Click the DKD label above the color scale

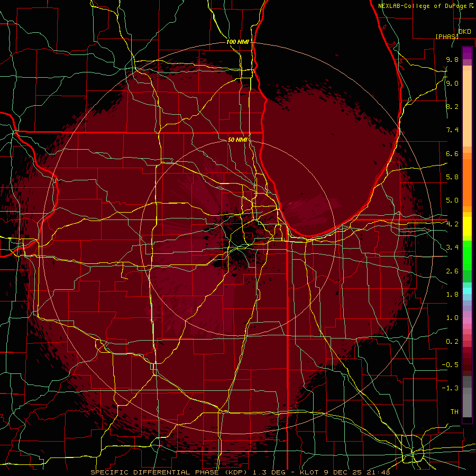click(465, 31)
